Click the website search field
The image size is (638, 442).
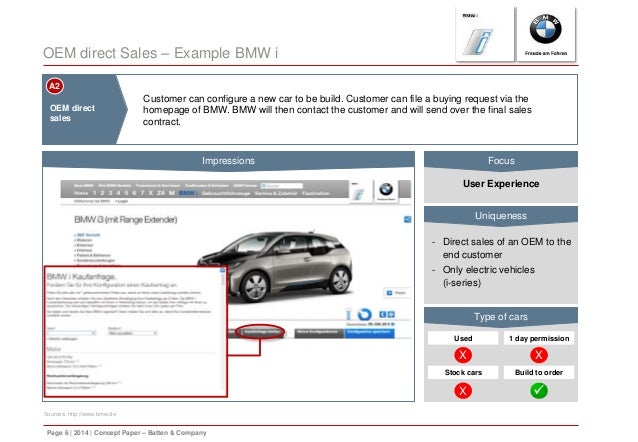(282, 186)
